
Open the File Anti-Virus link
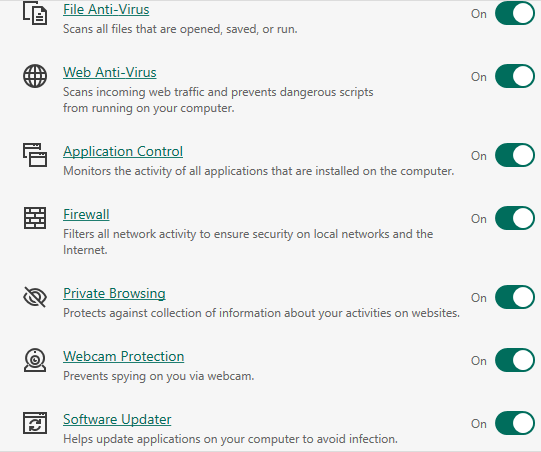coord(106,9)
